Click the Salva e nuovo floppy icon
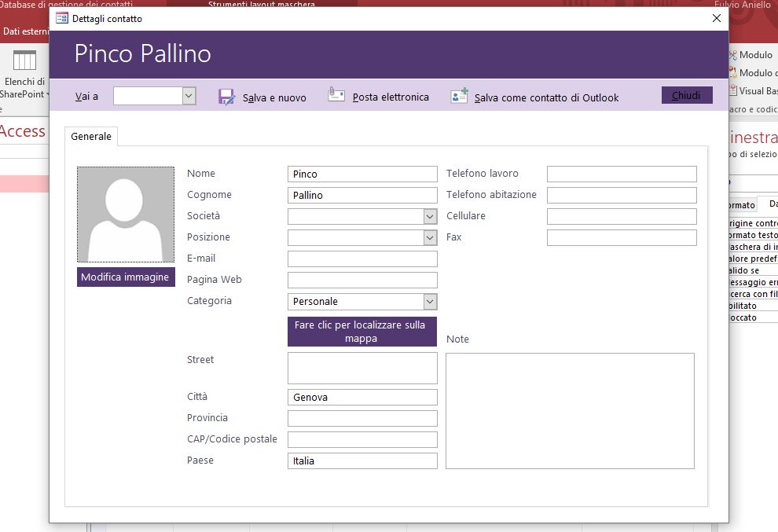Image resolution: width=778 pixels, height=532 pixels. click(x=227, y=97)
